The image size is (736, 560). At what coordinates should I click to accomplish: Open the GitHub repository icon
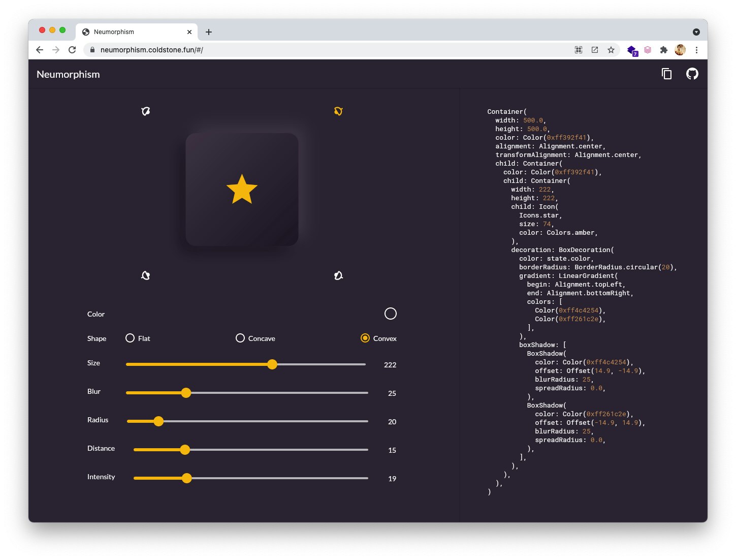692,74
